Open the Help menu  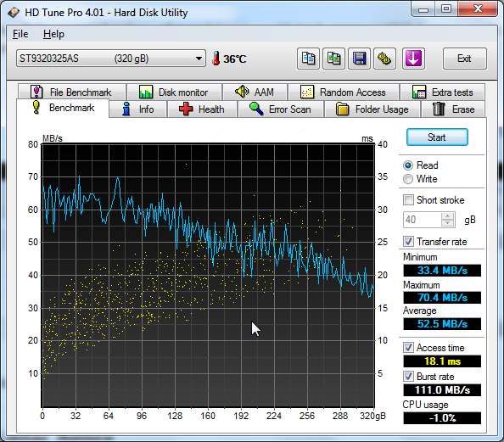[x=53, y=34]
